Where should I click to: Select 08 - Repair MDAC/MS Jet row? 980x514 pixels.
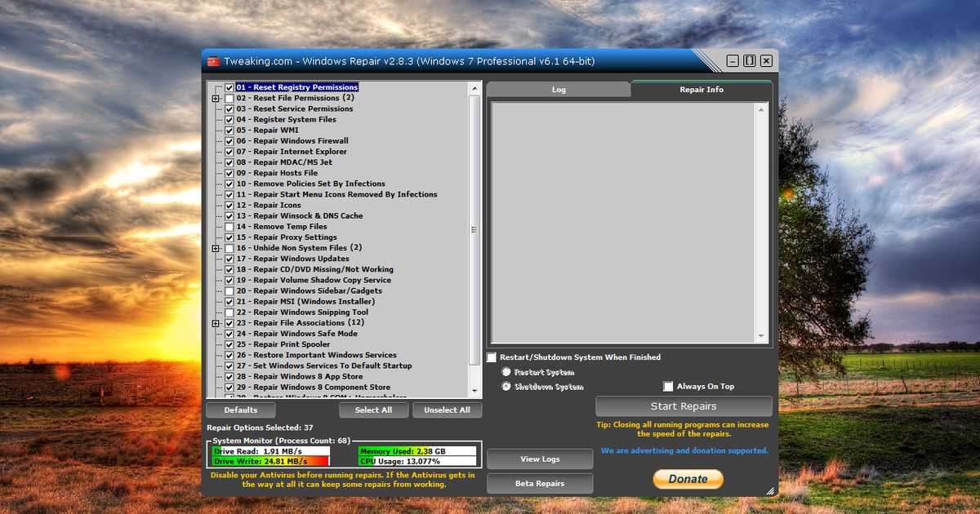click(x=284, y=162)
